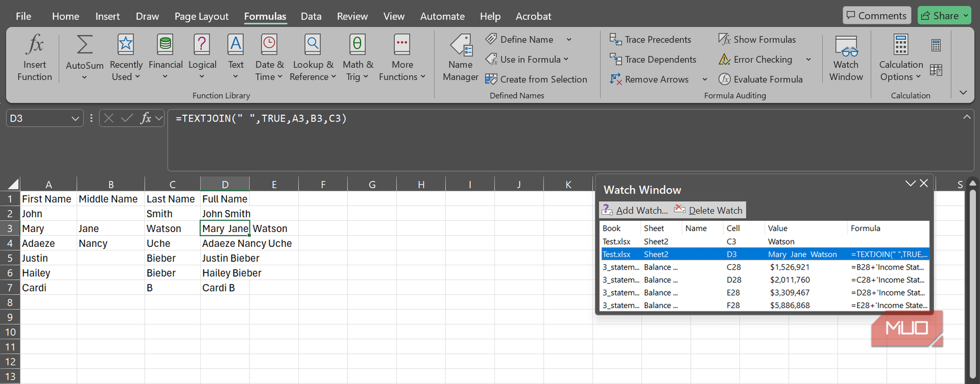Open the Name Manager

click(x=460, y=58)
